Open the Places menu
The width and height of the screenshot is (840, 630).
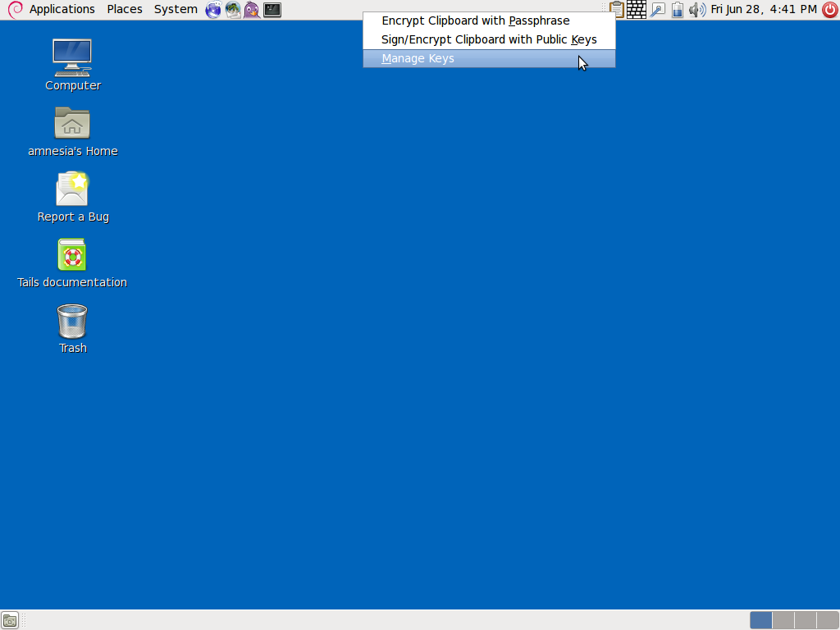click(x=125, y=10)
